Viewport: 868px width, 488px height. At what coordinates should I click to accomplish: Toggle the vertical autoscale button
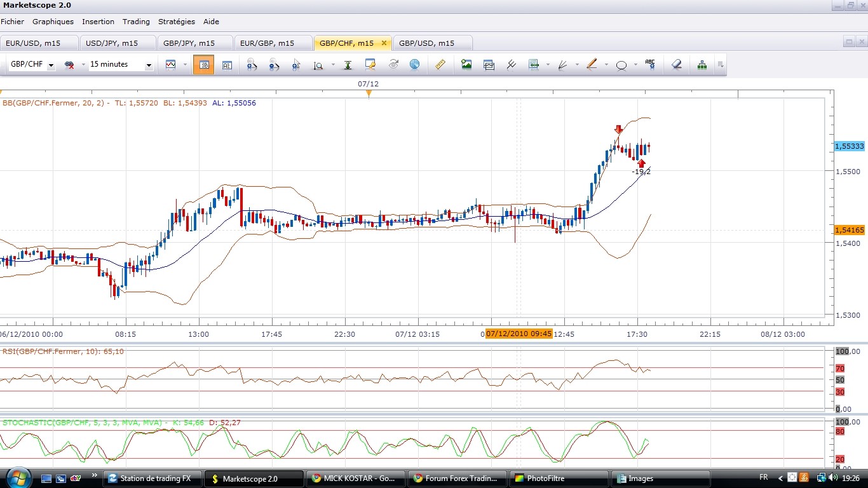tap(348, 65)
